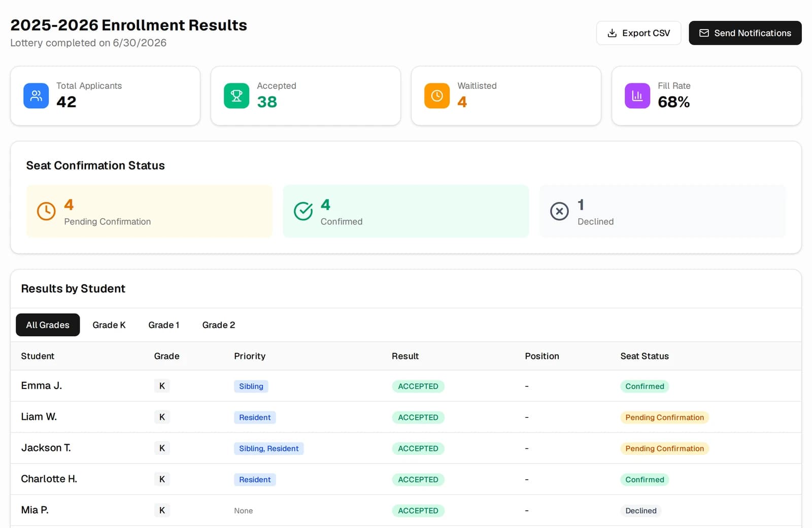The height and width of the screenshot is (528, 812).
Task: Click the Accepted count 38
Action: pyautogui.click(x=267, y=102)
